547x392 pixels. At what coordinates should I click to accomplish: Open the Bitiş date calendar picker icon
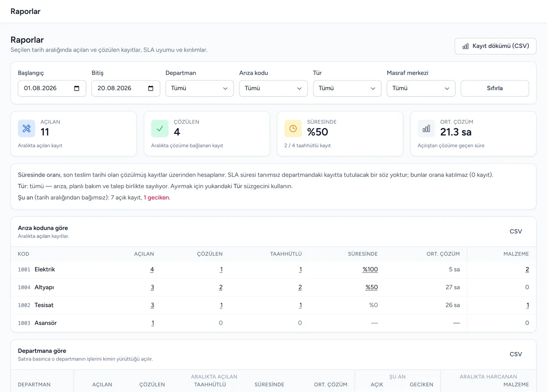tap(151, 88)
